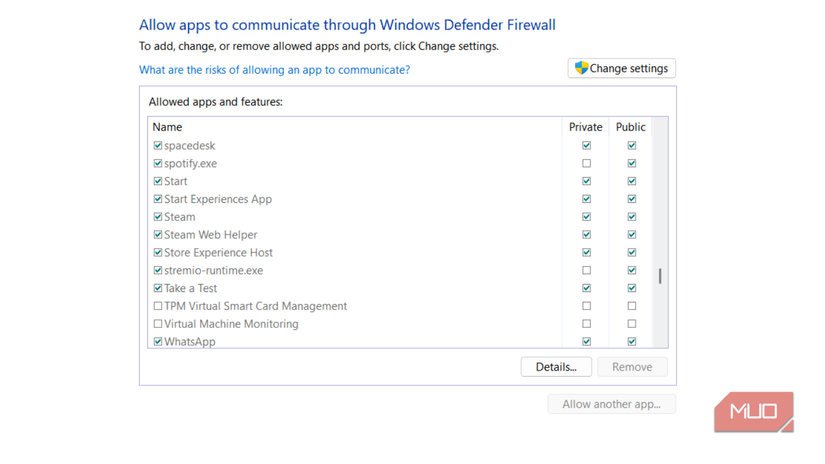
Task: Uncheck Private for Take a Test
Action: coord(586,288)
